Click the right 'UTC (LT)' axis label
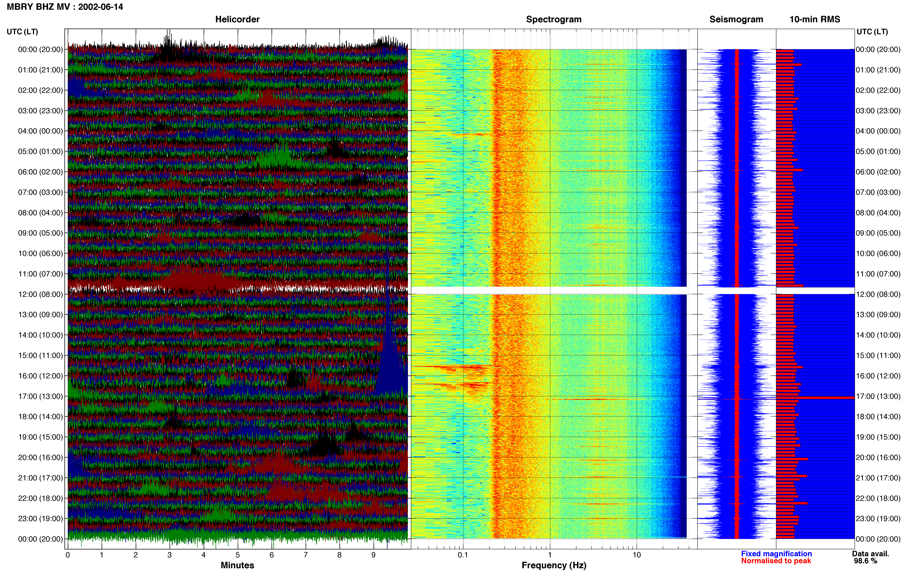 pos(872,32)
